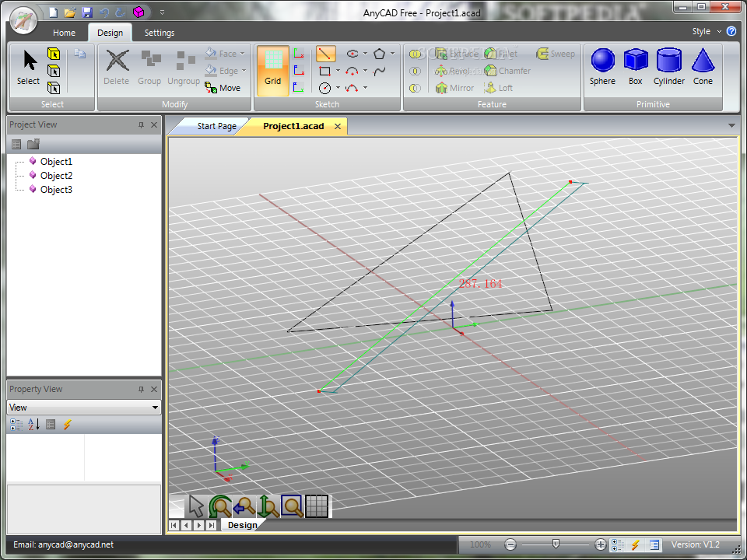This screenshot has height=560, width=747.
Task: Toggle the top workplane axis icon
Action: point(299,54)
